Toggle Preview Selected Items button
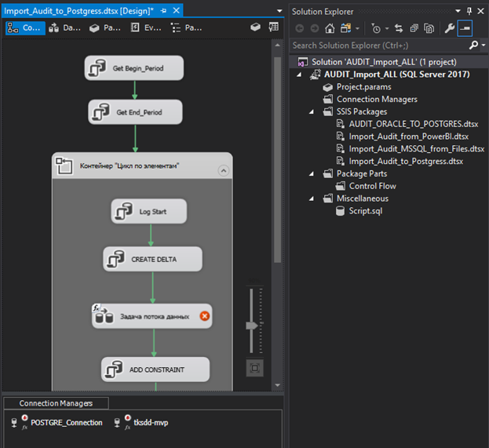 tap(465, 28)
